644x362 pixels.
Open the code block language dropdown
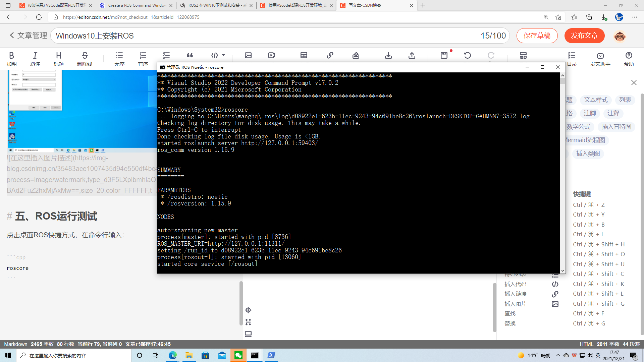(x=224, y=55)
